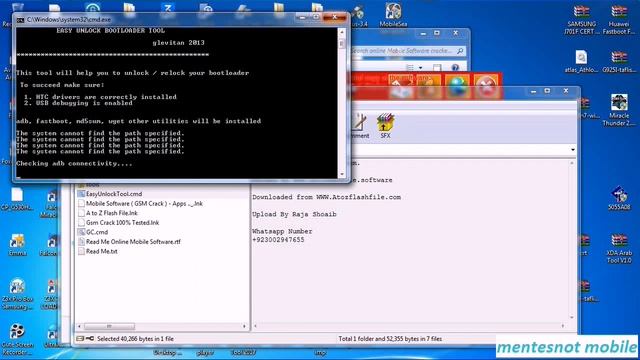640x360 pixels.
Task: Select GC.cmd in the file list
Action: (93, 232)
